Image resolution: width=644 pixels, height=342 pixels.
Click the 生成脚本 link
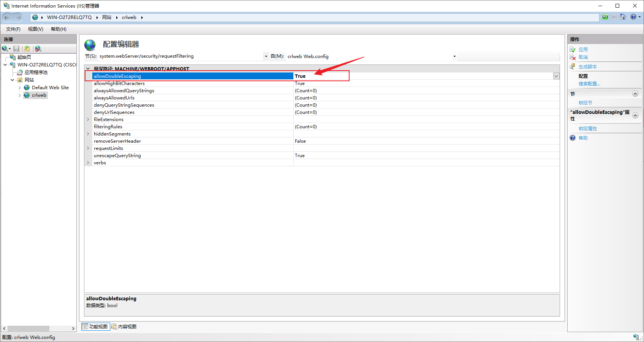click(588, 66)
